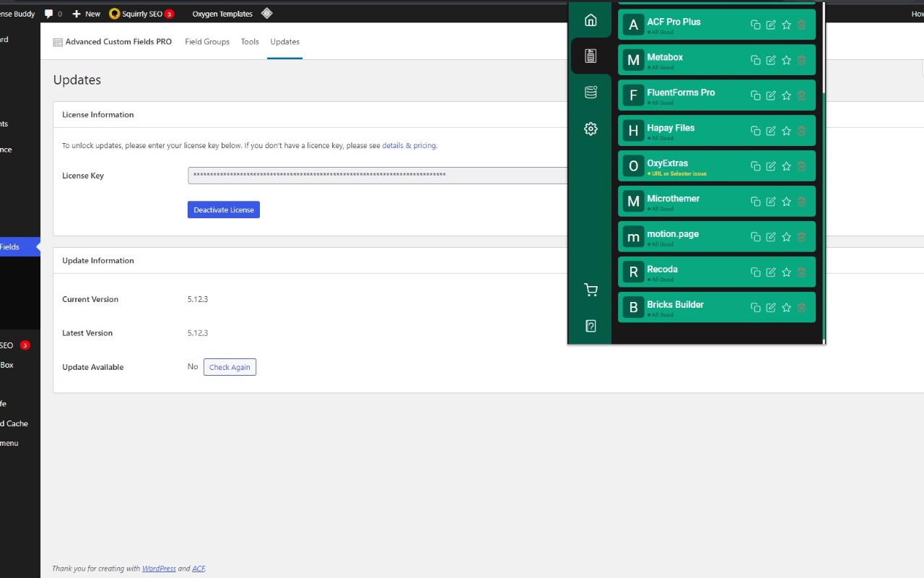The image size is (924, 578).
Task: Delete the Bricks Builder entry
Action: click(x=801, y=308)
